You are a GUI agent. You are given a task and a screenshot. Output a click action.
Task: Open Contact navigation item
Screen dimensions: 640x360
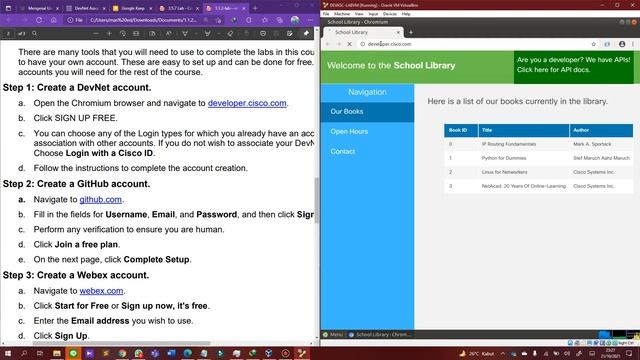point(367,151)
